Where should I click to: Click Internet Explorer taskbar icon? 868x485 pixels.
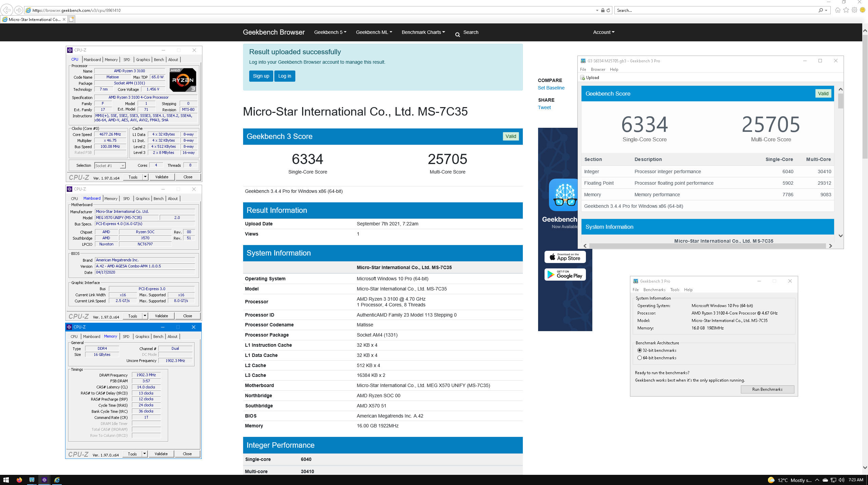(57, 480)
